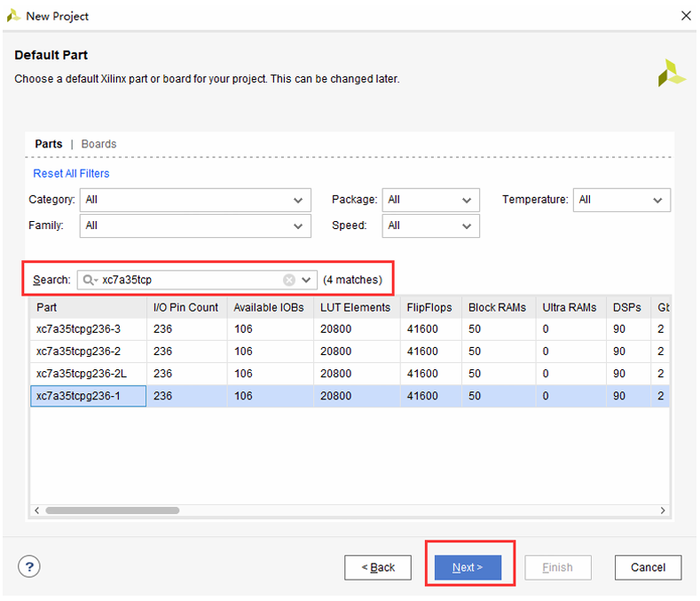
Task: Switch to the Parts tab
Action: pos(49,144)
